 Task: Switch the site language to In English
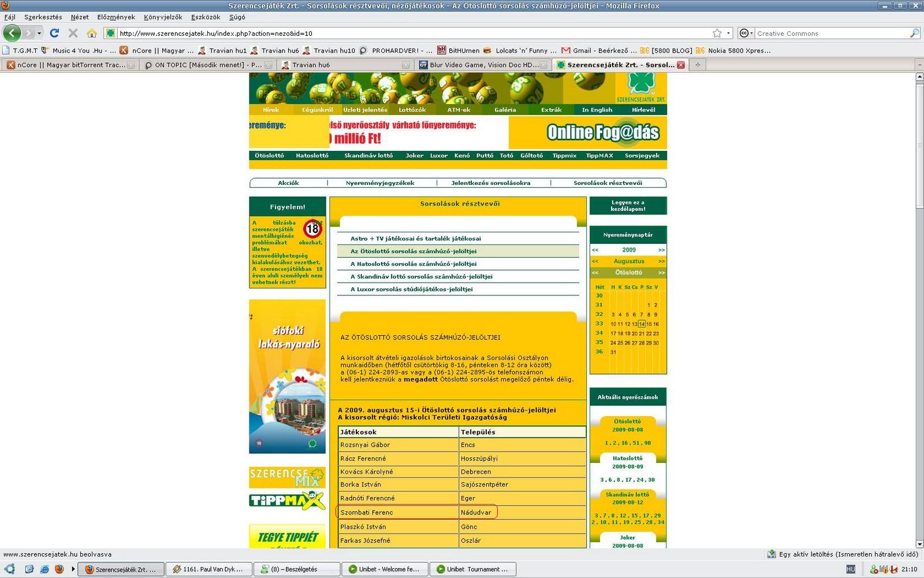pyautogui.click(x=597, y=109)
